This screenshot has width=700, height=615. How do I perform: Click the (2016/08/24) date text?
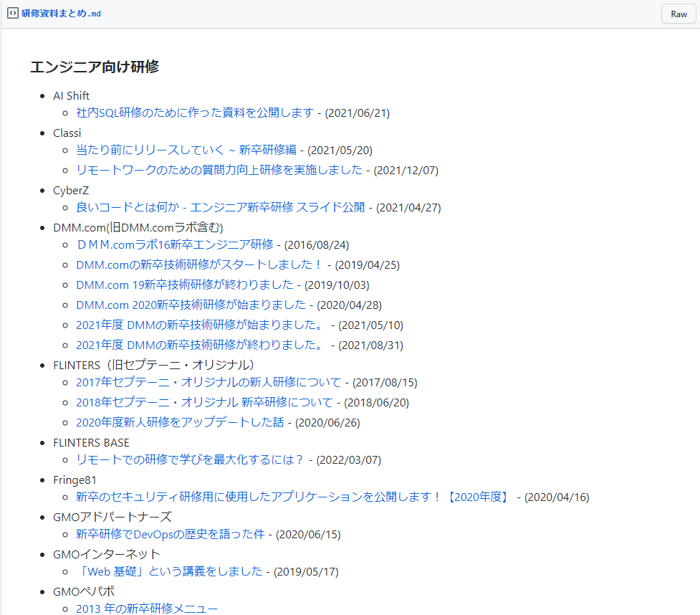pos(317,245)
